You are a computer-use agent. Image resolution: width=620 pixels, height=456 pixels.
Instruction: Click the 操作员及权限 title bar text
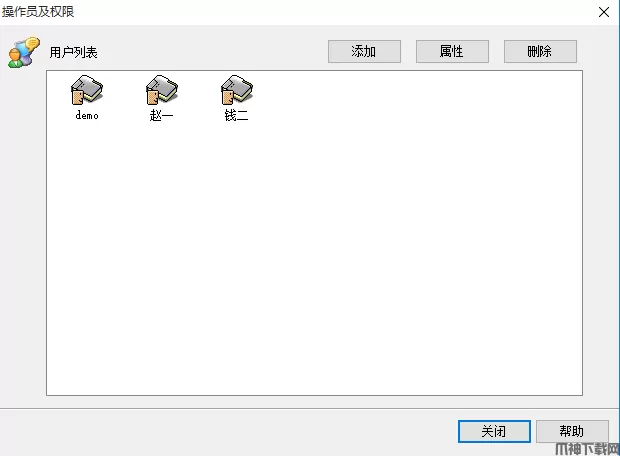tap(38, 11)
